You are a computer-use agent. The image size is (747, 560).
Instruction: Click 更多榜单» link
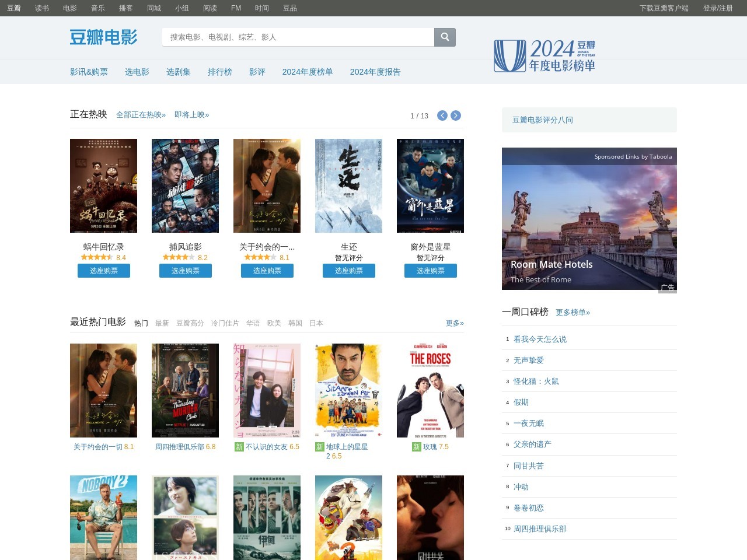click(573, 313)
